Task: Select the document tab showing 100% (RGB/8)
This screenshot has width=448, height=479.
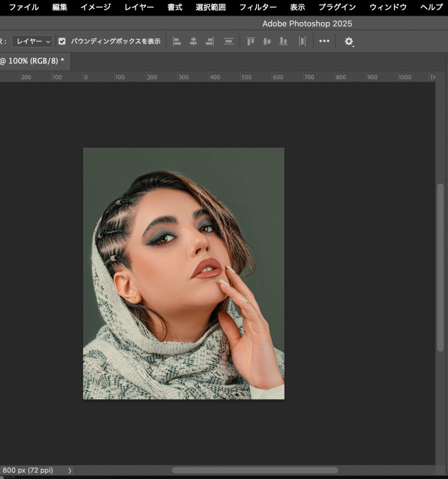Action: (x=32, y=61)
